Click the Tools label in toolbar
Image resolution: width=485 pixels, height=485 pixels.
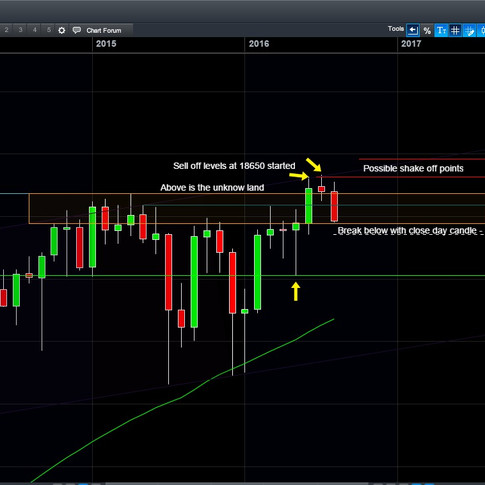(396, 29)
